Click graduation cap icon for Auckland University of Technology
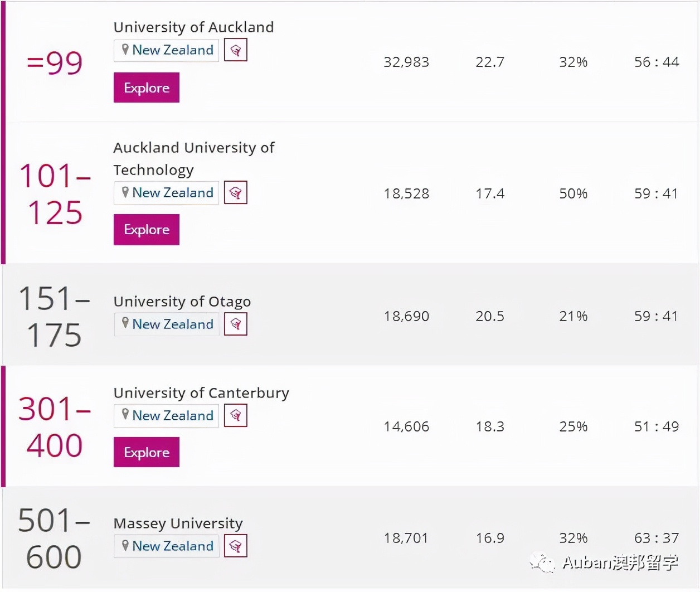This screenshot has height=592, width=700. click(236, 193)
